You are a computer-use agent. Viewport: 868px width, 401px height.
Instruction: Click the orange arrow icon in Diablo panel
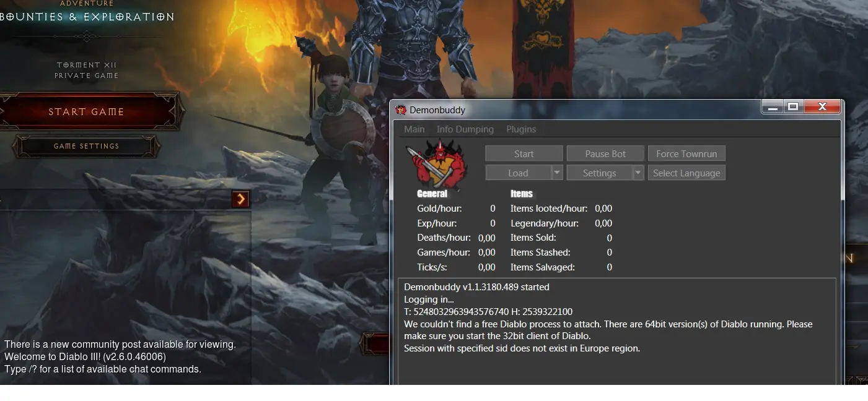pyautogui.click(x=240, y=199)
